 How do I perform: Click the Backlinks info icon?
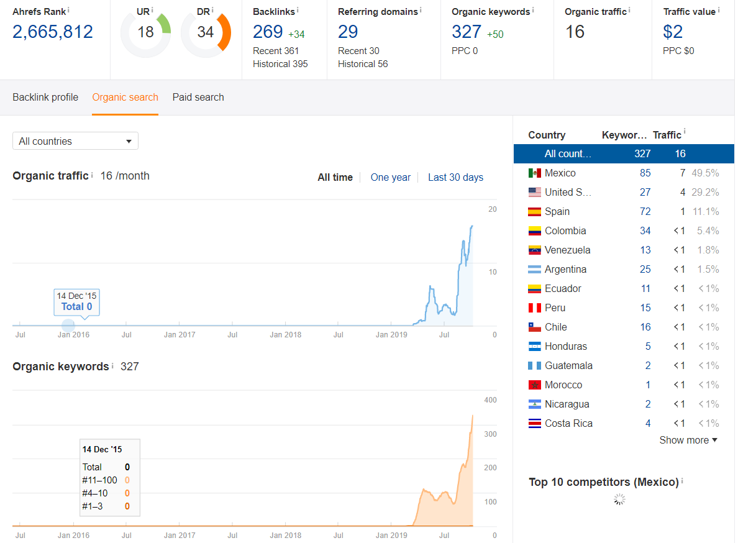click(298, 10)
